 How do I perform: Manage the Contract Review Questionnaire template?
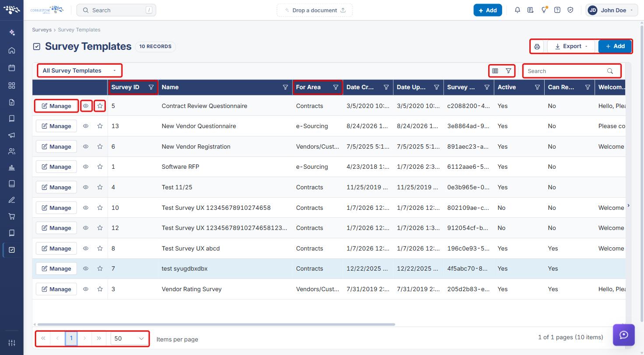(x=56, y=106)
